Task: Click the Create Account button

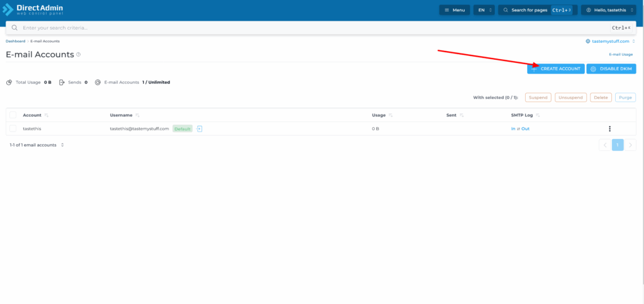Action: (556, 69)
